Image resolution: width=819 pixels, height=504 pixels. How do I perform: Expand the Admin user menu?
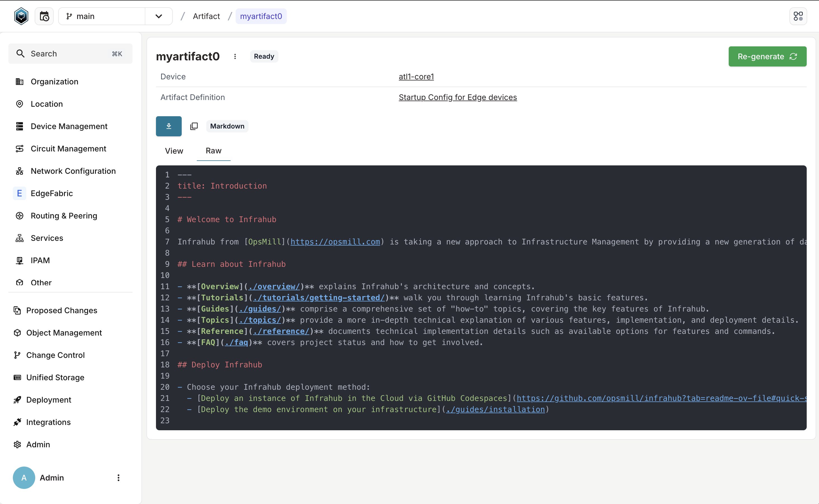point(119,478)
